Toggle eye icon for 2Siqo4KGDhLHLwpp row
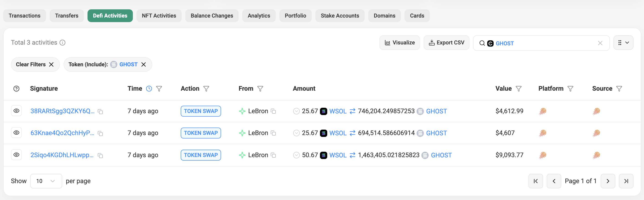This screenshot has width=644, height=200. point(16,155)
